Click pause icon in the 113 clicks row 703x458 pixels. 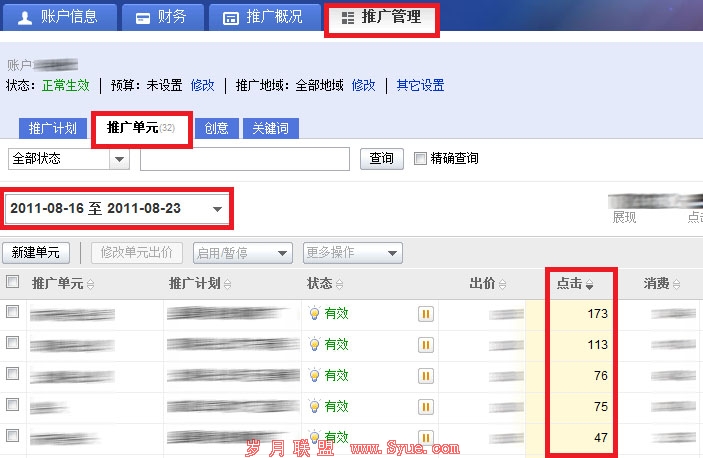click(x=425, y=345)
